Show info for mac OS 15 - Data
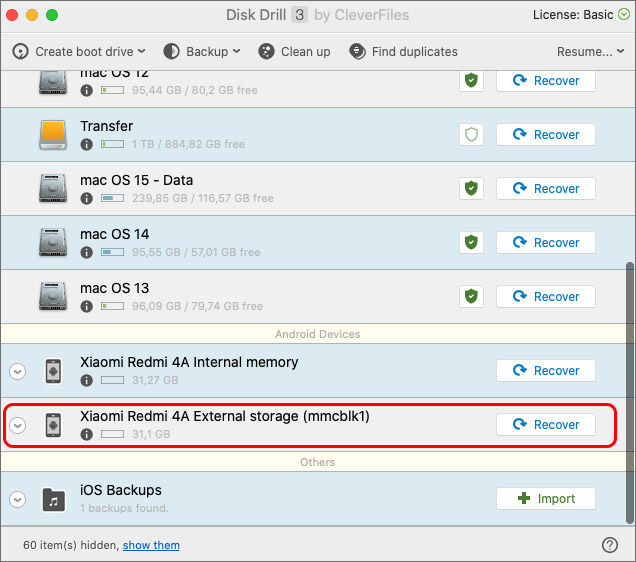This screenshot has width=636, height=562. [86, 198]
